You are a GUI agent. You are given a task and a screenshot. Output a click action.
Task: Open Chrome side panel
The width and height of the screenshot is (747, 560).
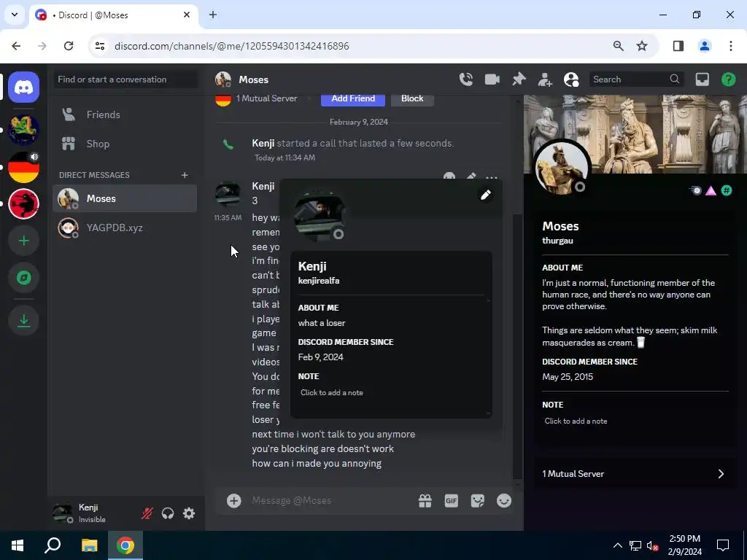tap(678, 46)
